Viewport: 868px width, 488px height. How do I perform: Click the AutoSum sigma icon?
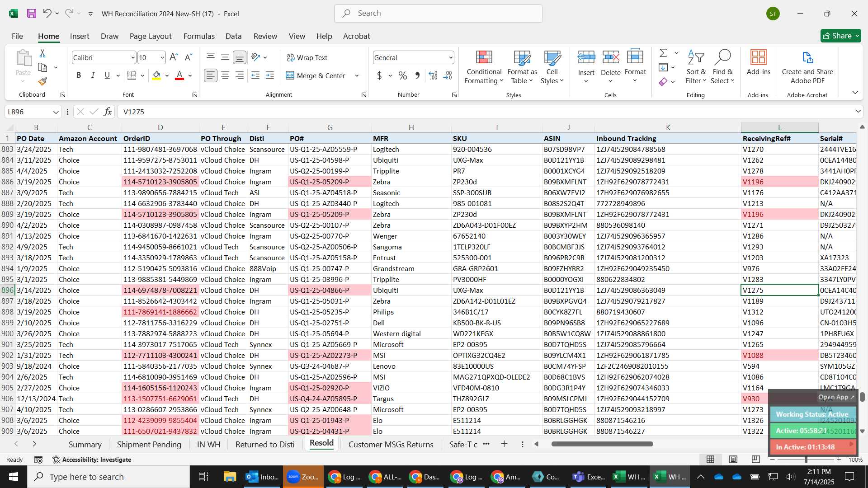(x=663, y=53)
